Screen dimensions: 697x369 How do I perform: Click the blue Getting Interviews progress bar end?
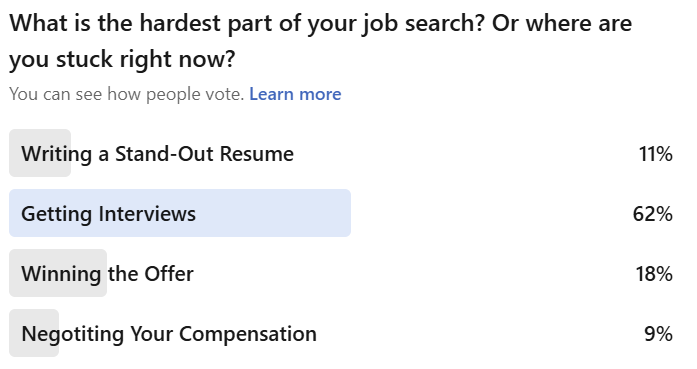[344, 213]
